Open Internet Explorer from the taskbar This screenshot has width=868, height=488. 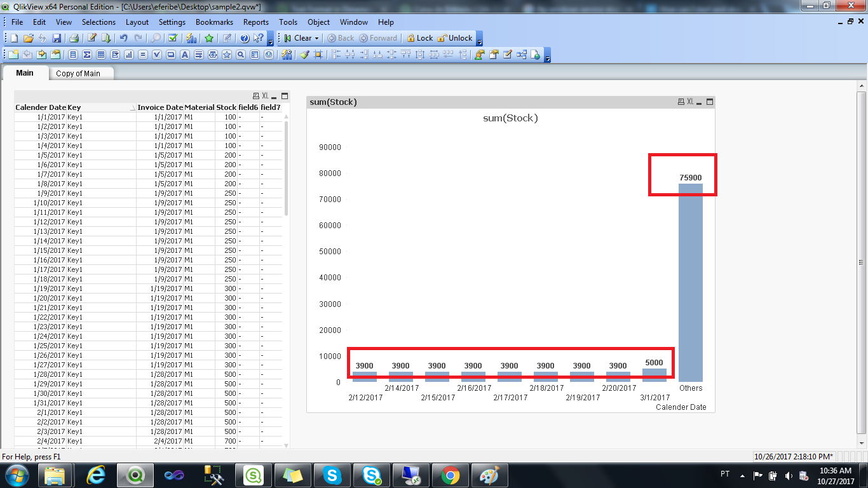coord(96,475)
